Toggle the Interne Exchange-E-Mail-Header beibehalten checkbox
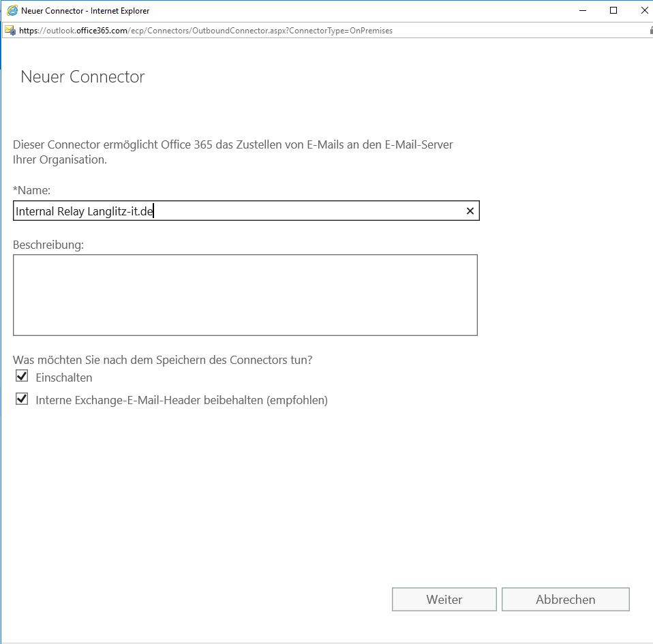Image resolution: width=653 pixels, height=644 pixels. 22,399
